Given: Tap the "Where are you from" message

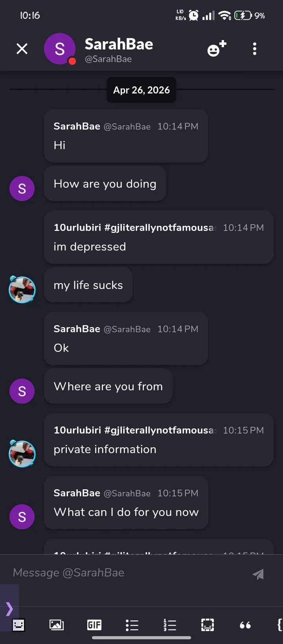Looking at the screenshot, I should [x=108, y=386].
